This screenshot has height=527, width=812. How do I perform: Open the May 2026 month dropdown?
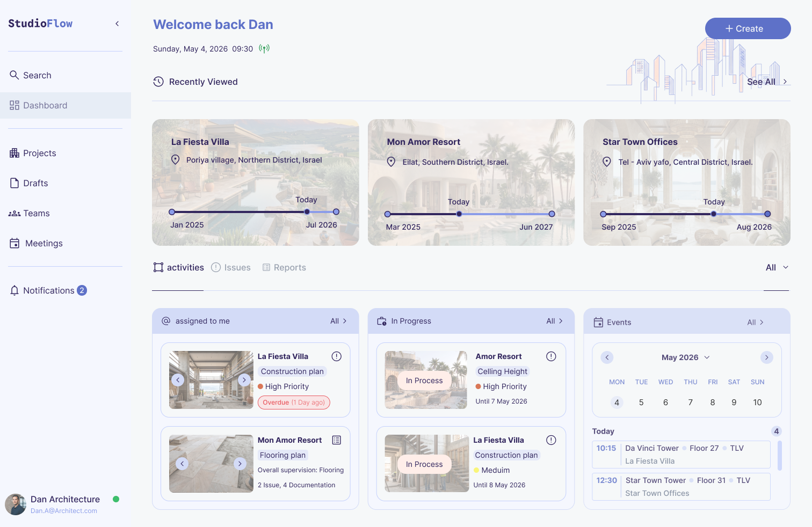(x=686, y=357)
